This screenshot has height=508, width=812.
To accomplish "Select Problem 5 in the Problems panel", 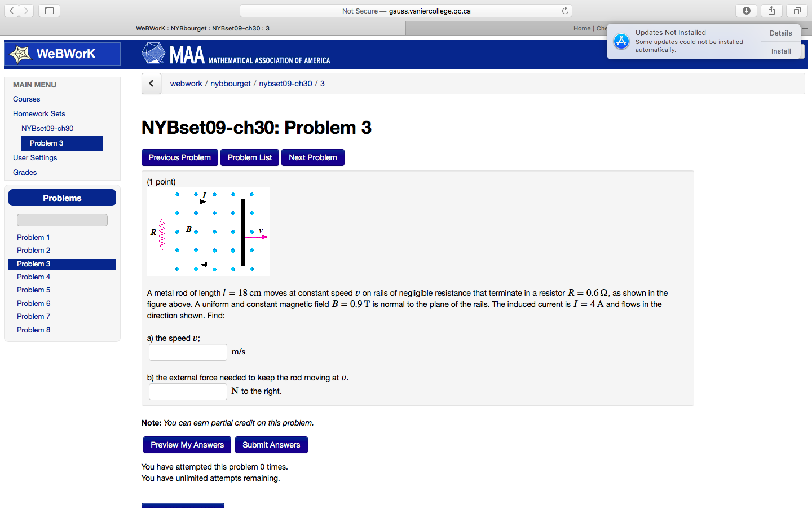I will pos(33,290).
